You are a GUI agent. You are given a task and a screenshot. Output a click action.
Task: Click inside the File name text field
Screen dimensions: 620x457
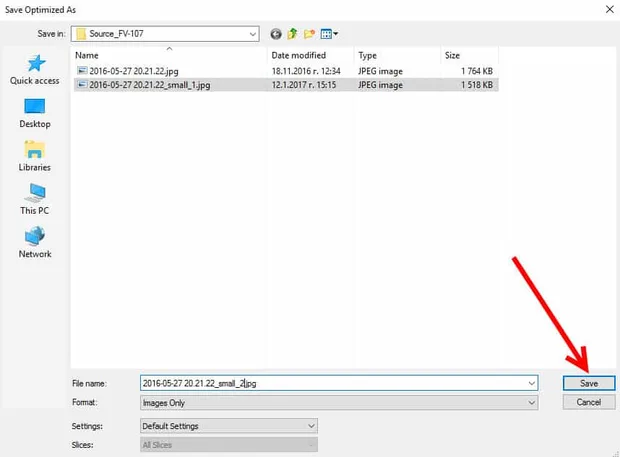click(x=333, y=383)
